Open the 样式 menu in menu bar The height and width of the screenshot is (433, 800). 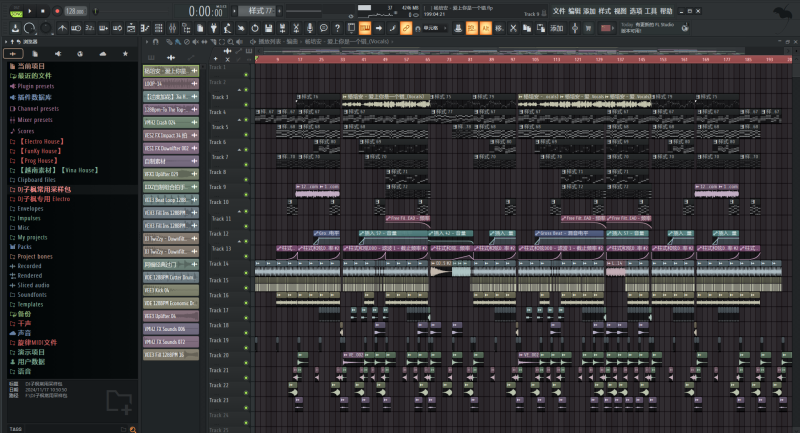(x=605, y=11)
